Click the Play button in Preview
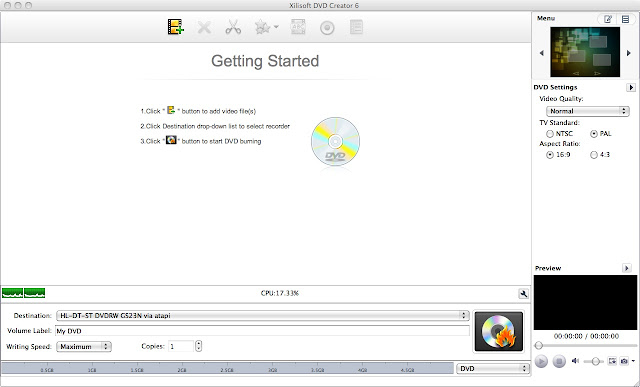The height and width of the screenshot is (387, 640). click(541, 361)
